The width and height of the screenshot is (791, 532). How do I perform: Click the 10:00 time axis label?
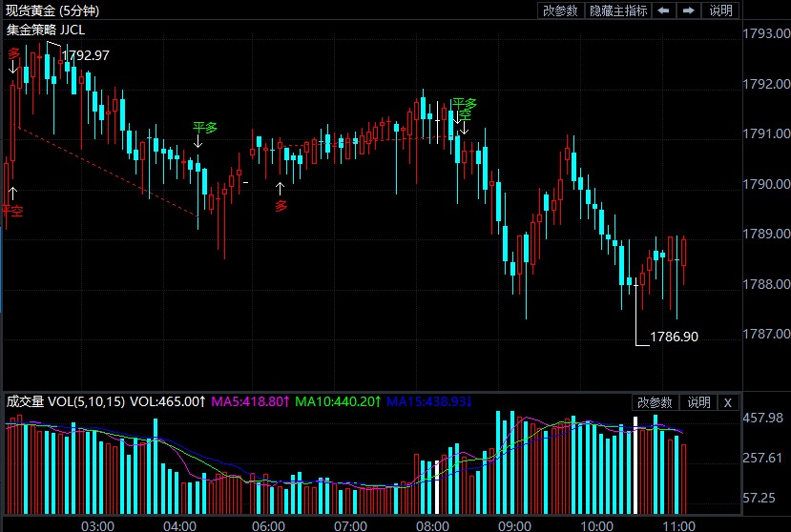click(x=596, y=526)
